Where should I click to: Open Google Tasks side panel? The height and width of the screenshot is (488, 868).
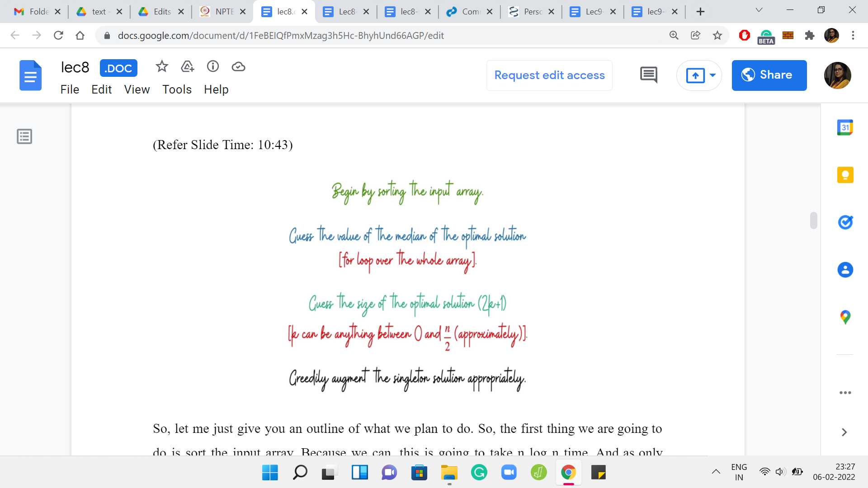[845, 222]
